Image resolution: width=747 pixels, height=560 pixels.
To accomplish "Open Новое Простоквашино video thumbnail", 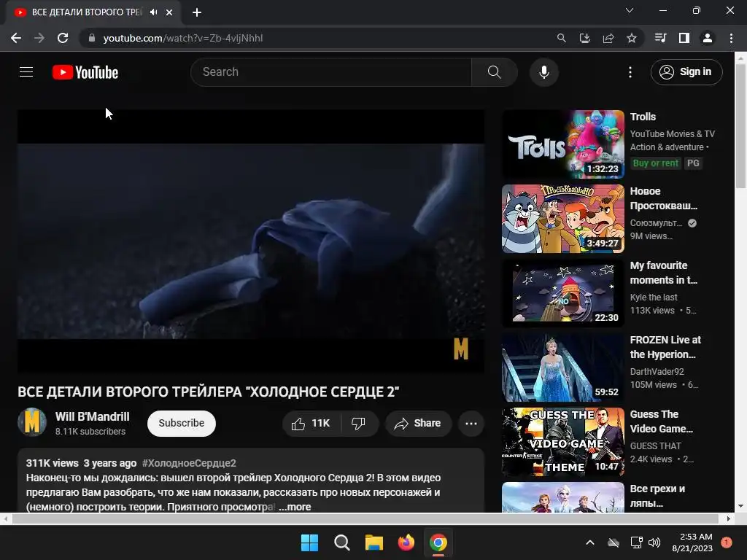I will point(563,219).
